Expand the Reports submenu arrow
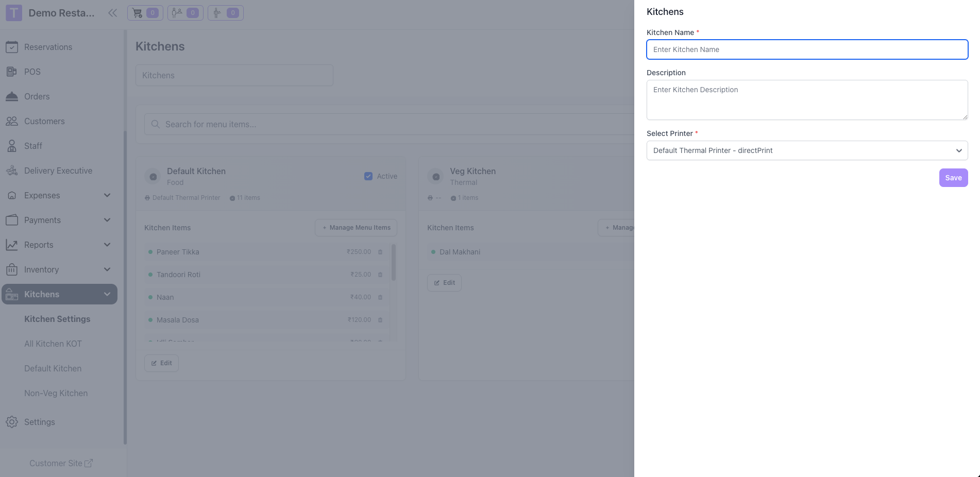Screen dimensions: 980x477 click(107, 245)
